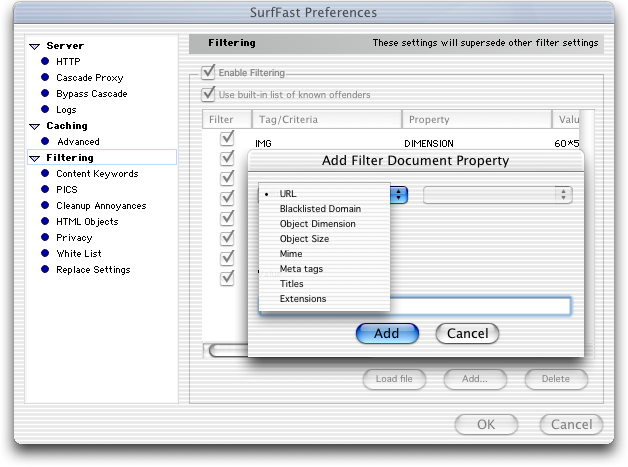Viewport: 628px width, 467px height.
Task: Click the Filter column header
Action: 227,119
